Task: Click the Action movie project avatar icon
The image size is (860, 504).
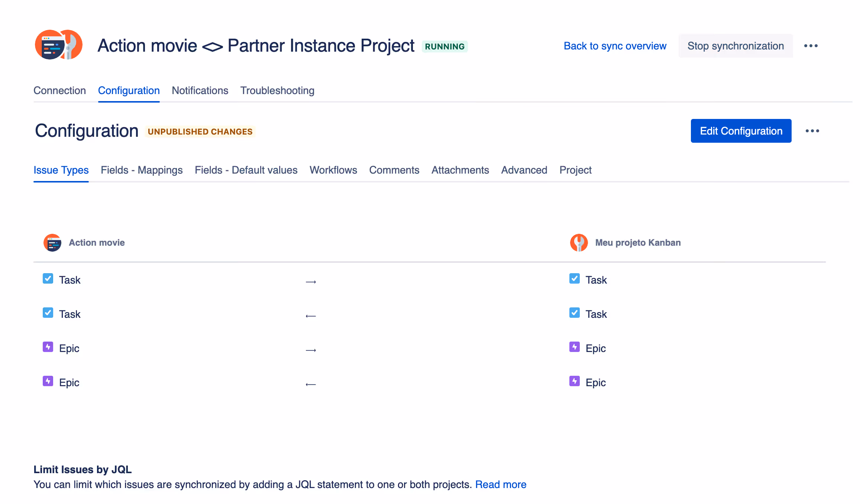Action: [52, 243]
